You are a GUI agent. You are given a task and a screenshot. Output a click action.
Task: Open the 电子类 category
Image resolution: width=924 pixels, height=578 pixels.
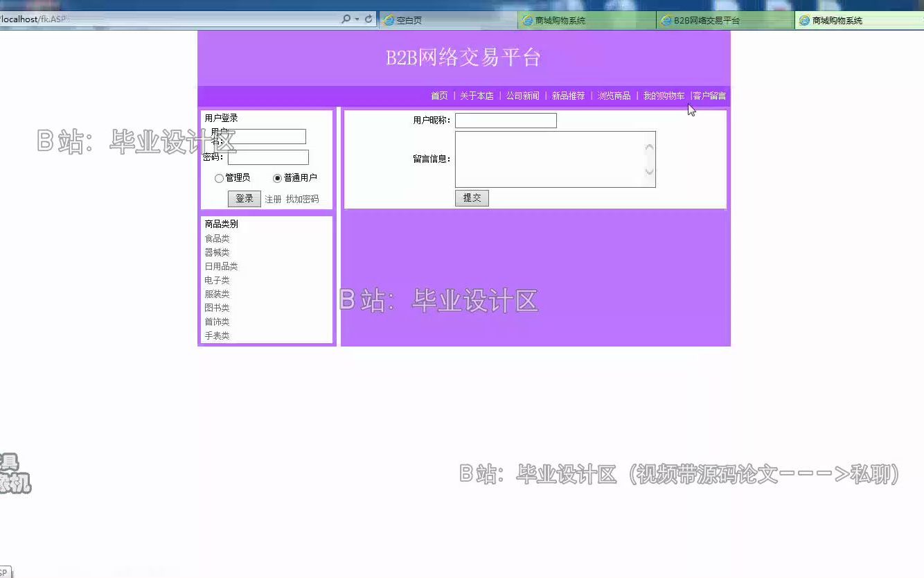click(x=217, y=280)
